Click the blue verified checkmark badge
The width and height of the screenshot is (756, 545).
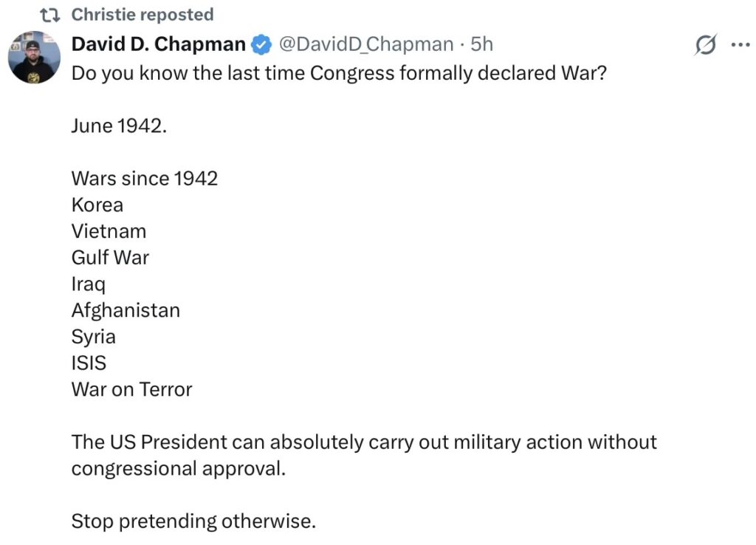261,45
